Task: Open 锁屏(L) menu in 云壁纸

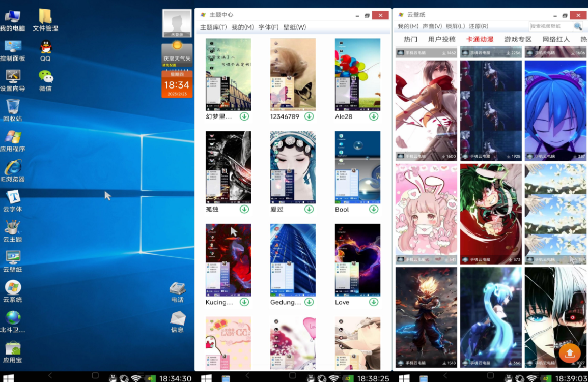Action: pos(455,26)
